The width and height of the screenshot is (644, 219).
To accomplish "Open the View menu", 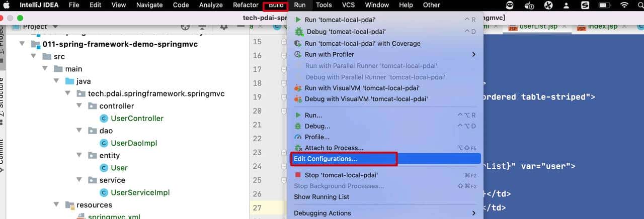I will [118, 5].
